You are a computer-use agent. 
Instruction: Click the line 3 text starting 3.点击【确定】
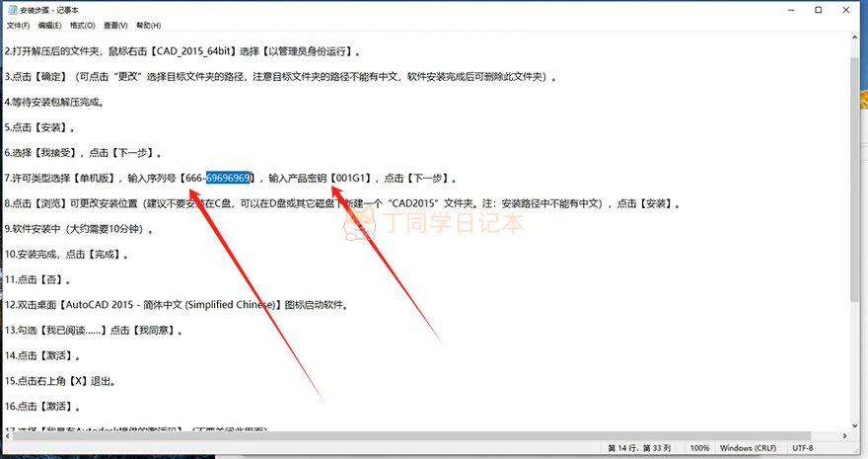[281, 77]
